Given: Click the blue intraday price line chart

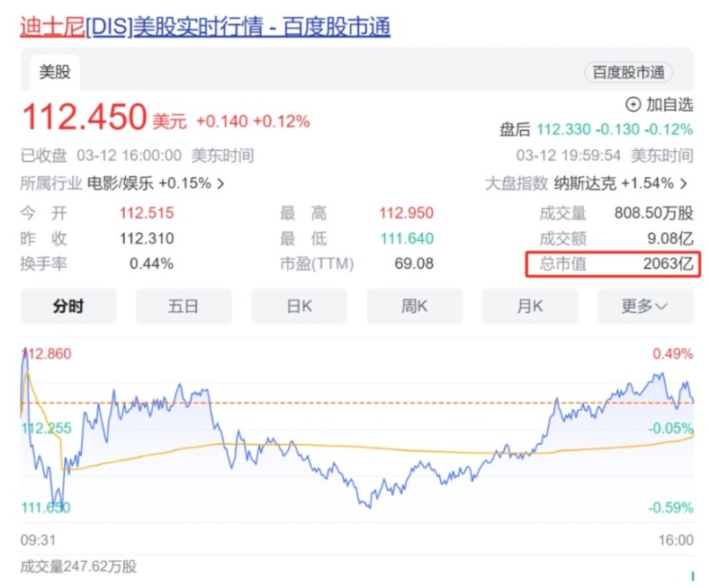Looking at the screenshot, I should coord(357,430).
